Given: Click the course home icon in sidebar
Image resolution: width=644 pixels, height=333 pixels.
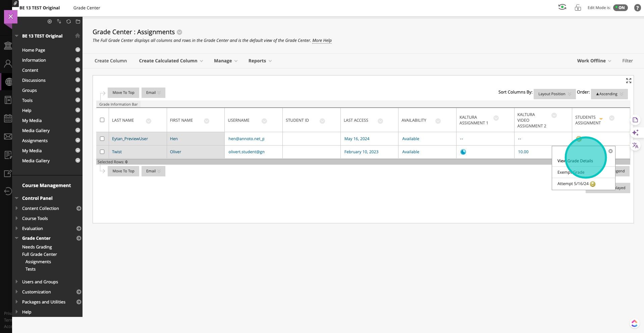Looking at the screenshot, I should 77,36.
